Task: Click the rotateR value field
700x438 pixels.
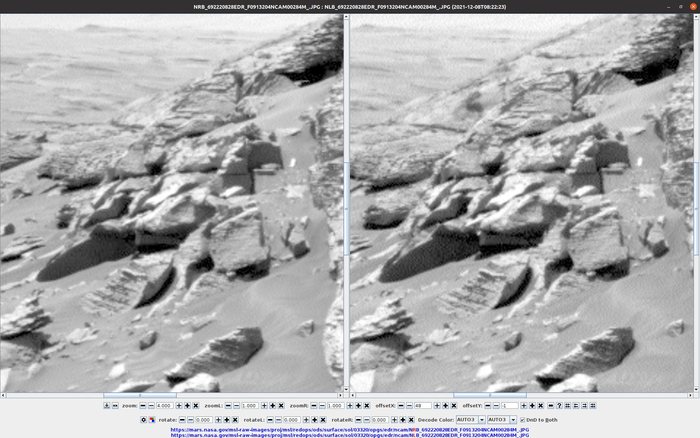Action: pos(380,420)
